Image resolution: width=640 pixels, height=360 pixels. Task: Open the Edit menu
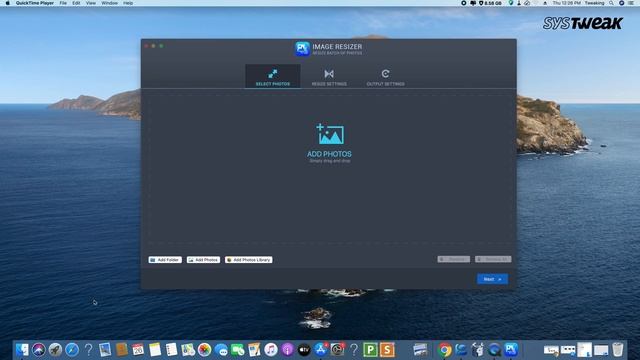click(x=76, y=3)
